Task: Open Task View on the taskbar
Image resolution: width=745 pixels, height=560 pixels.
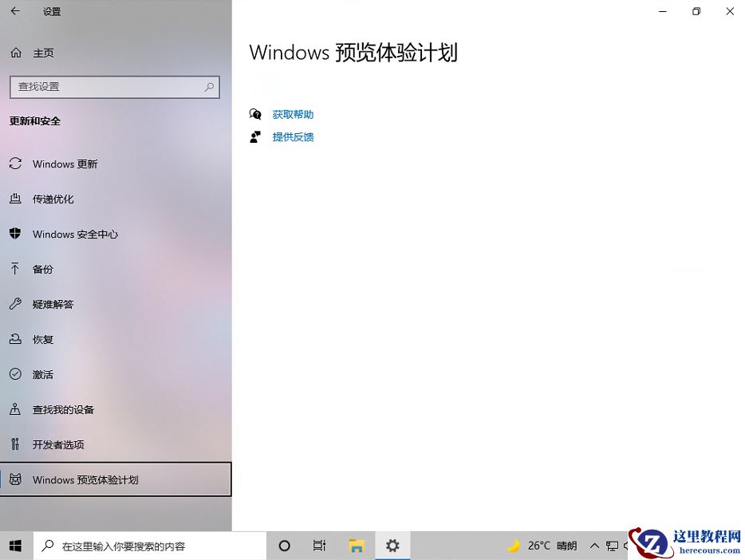Action: [319, 546]
